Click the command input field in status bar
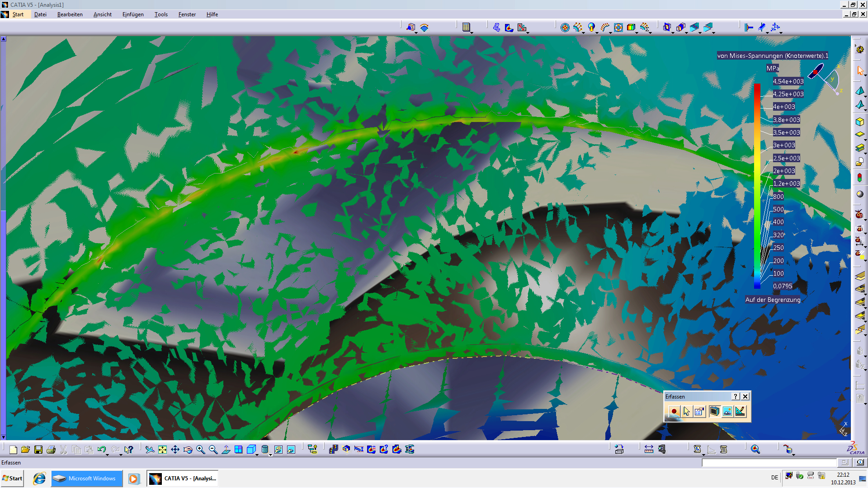868x488 pixels. [769, 462]
